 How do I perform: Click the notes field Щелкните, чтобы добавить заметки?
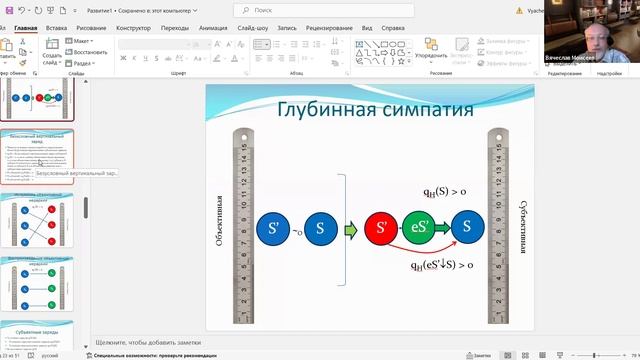coord(149,343)
